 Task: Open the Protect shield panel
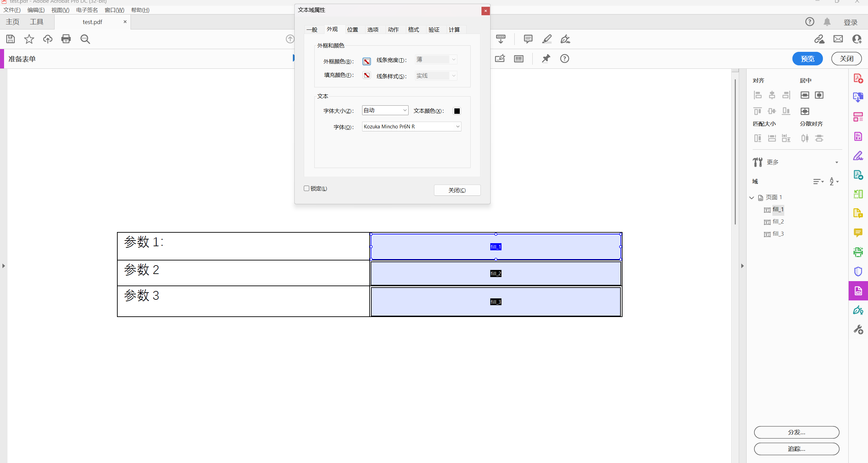[x=859, y=271]
